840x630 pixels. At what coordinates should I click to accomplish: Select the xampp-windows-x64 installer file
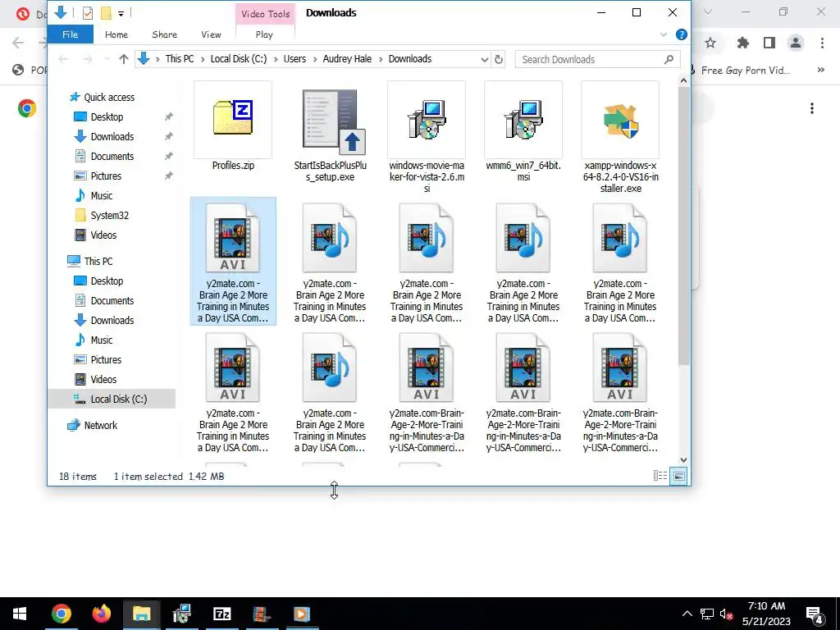620,138
